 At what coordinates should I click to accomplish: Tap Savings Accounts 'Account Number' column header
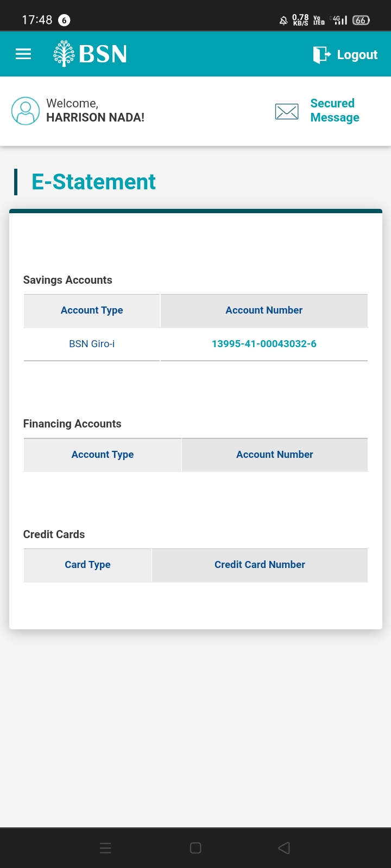click(264, 310)
